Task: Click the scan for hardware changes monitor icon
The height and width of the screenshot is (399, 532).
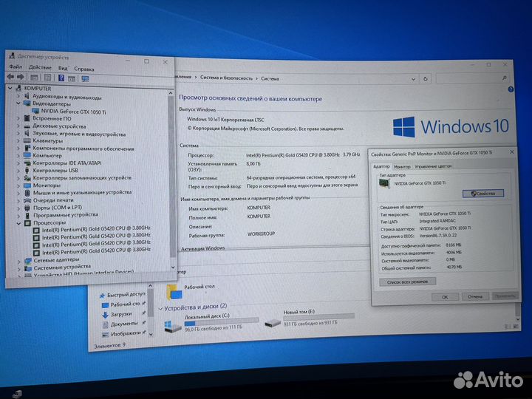Action: point(85,79)
